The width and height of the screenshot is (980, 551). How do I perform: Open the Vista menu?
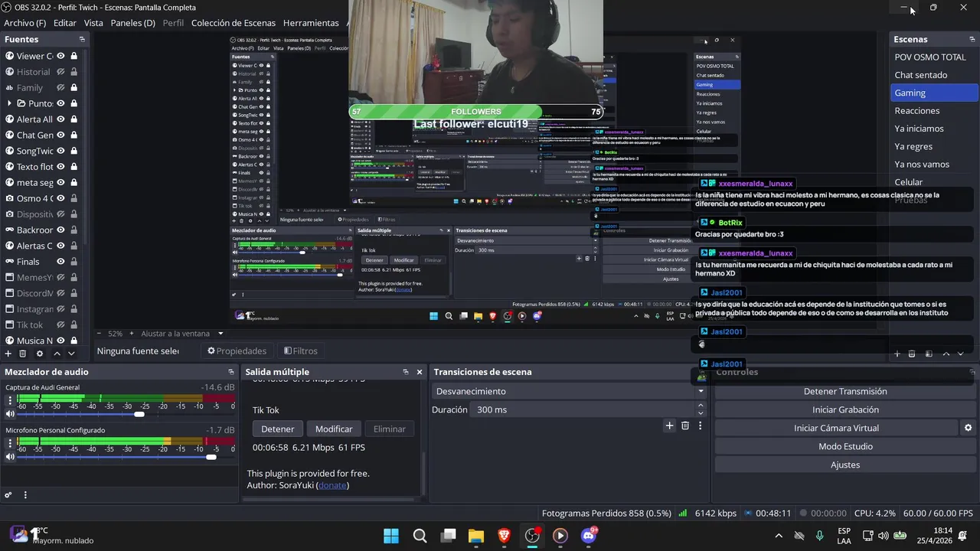[x=93, y=23]
